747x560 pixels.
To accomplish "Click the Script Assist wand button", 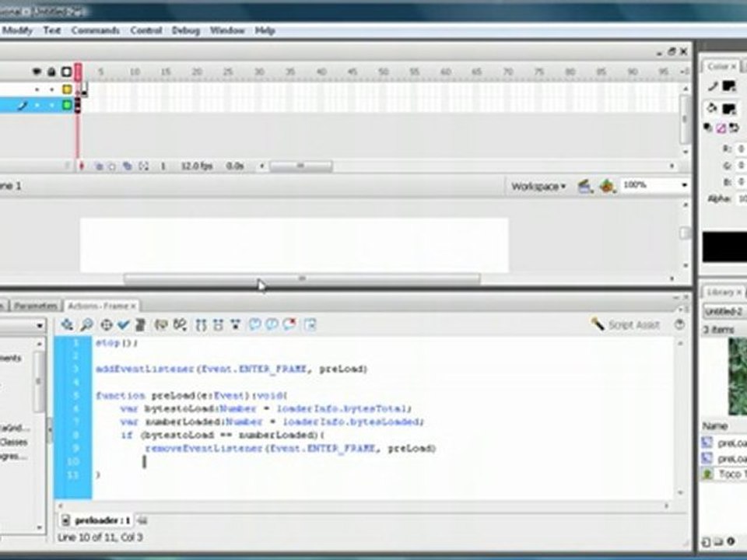I will click(625, 325).
